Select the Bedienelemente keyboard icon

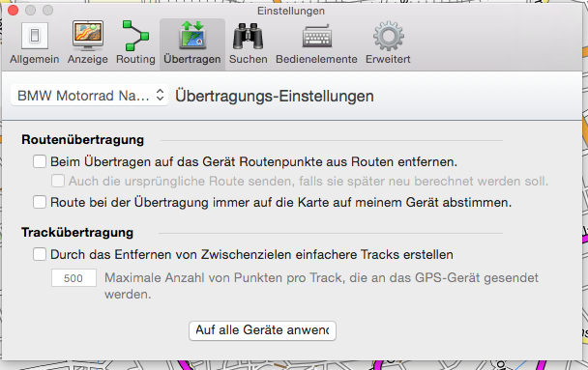317,36
